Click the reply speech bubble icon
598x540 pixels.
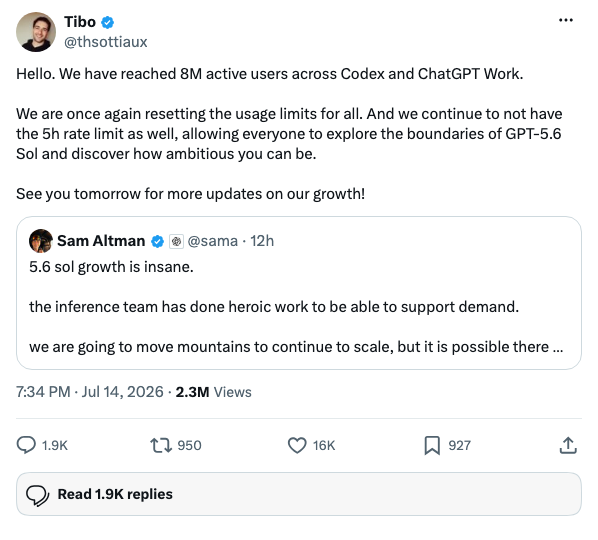point(26,445)
